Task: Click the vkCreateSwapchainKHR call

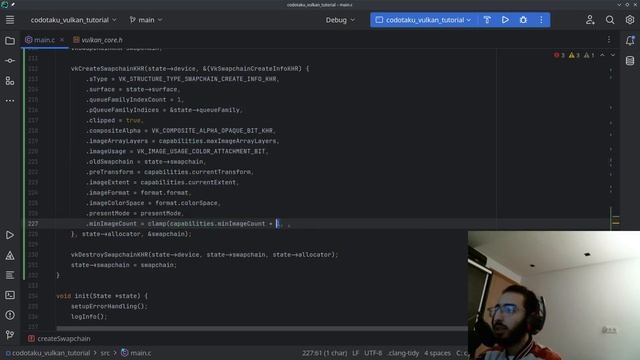Action: (108, 69)
